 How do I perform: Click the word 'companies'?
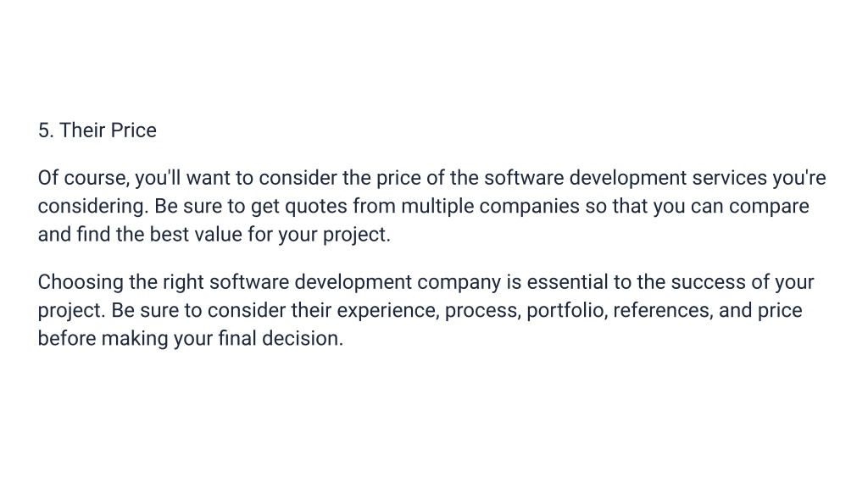coord(529,207)
